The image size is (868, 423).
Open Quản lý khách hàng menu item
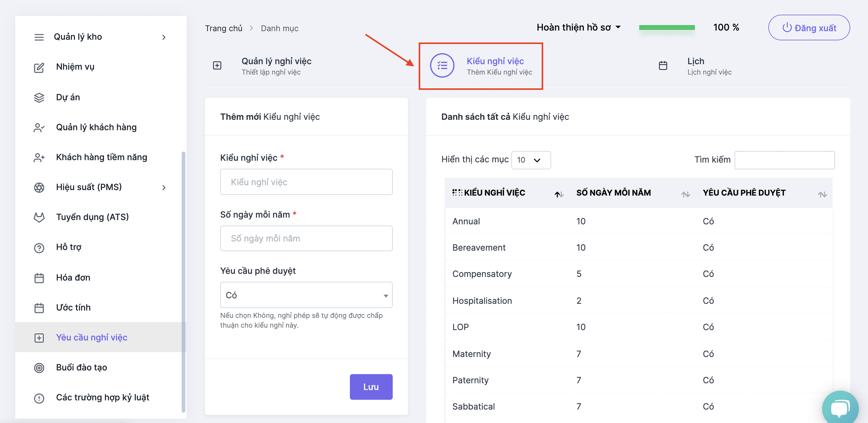pos(96,127)
